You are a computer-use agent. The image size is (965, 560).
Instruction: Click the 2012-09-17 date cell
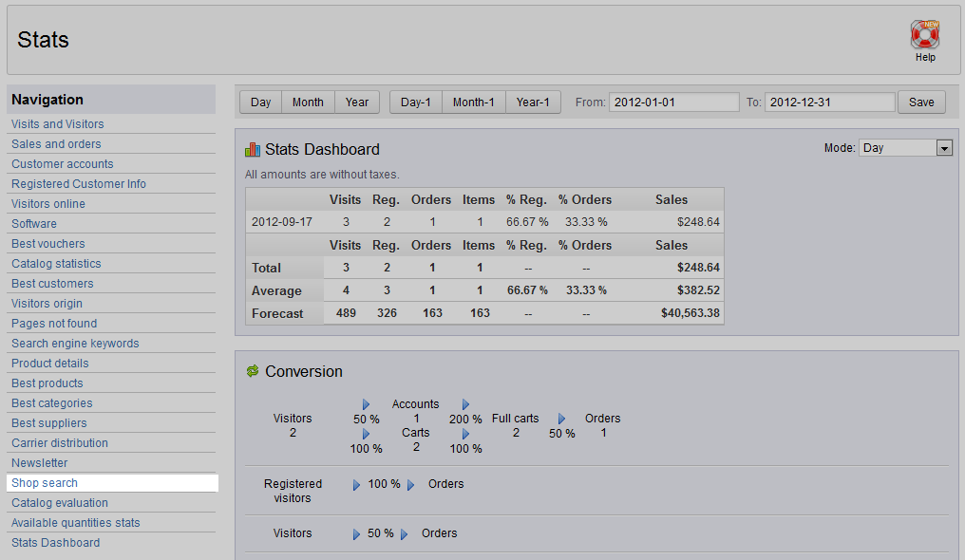pyautogui.click(x=282, y=222)
